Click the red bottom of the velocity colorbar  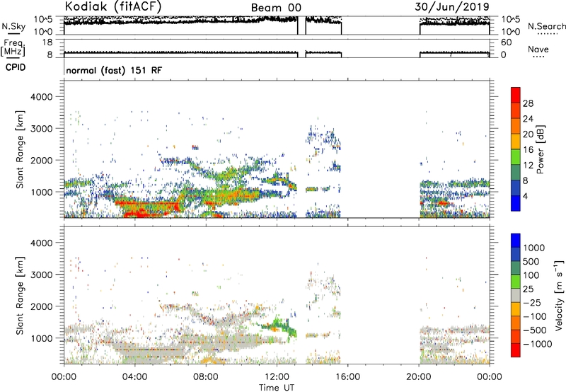516,350
